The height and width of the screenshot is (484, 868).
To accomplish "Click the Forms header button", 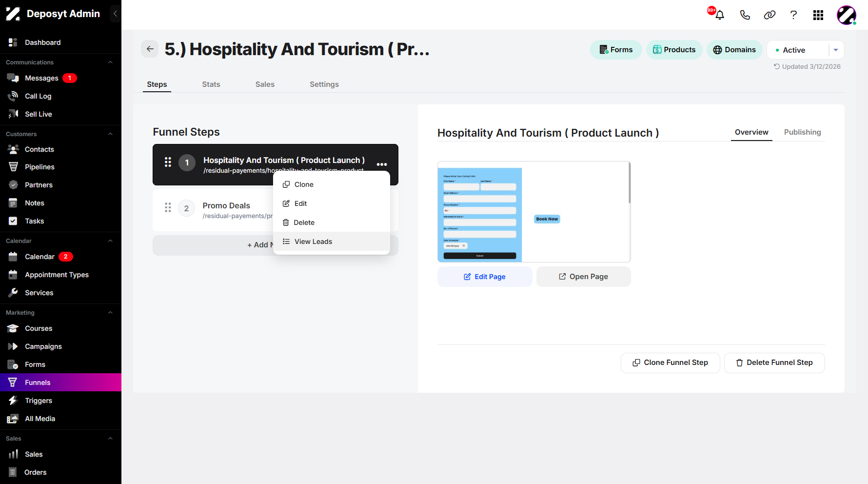I will pyautogui.click(x=616, y=50).
